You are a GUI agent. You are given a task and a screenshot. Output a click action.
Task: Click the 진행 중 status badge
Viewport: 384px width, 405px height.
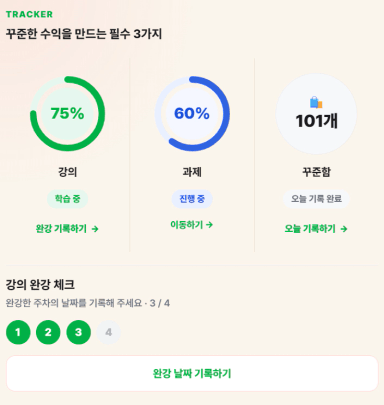click(192, 199)
